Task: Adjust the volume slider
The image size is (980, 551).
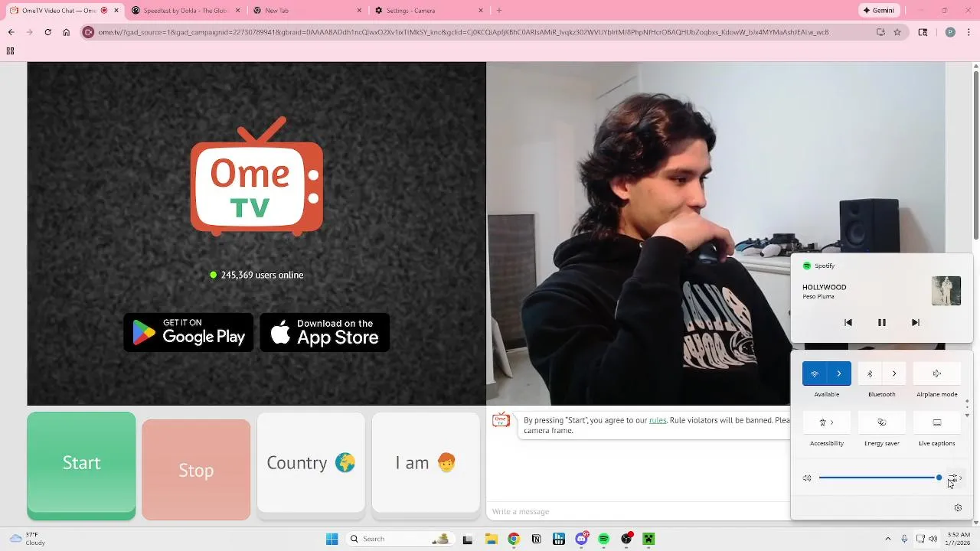Action: pyautogui.click(x=879, y=478)
